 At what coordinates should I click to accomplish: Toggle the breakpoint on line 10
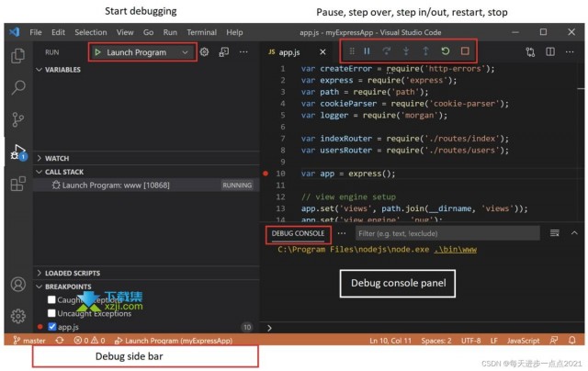coord(266,174)
